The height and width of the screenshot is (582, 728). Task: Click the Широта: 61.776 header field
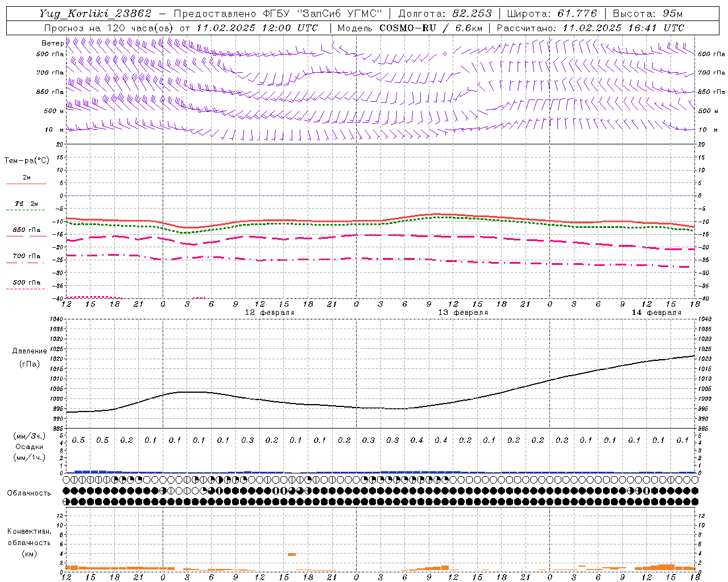tap(552, 14)
